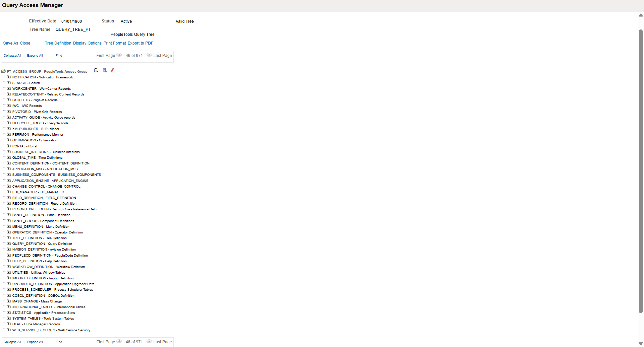Click the previous page arrow in bottom navigation bar

pyautogui.click(x=119, y=342)
